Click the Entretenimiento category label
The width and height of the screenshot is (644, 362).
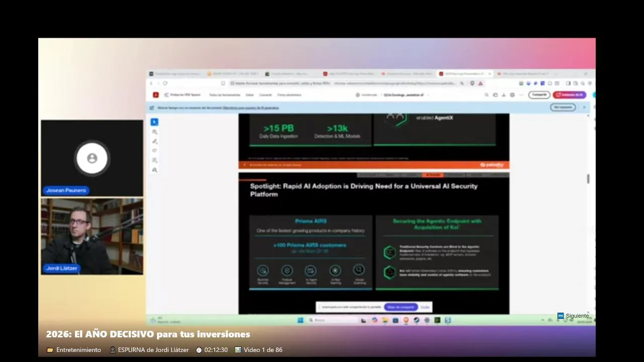coord(78,350)
